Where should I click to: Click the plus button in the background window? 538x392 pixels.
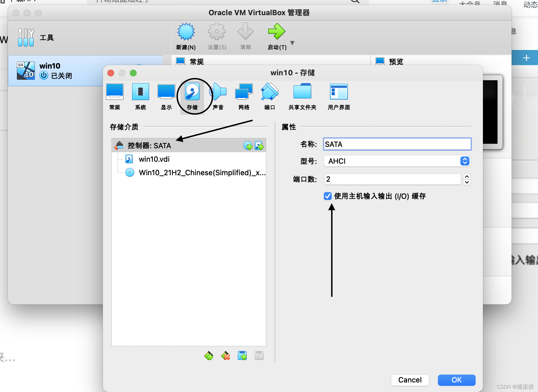[x=526, y=58]
